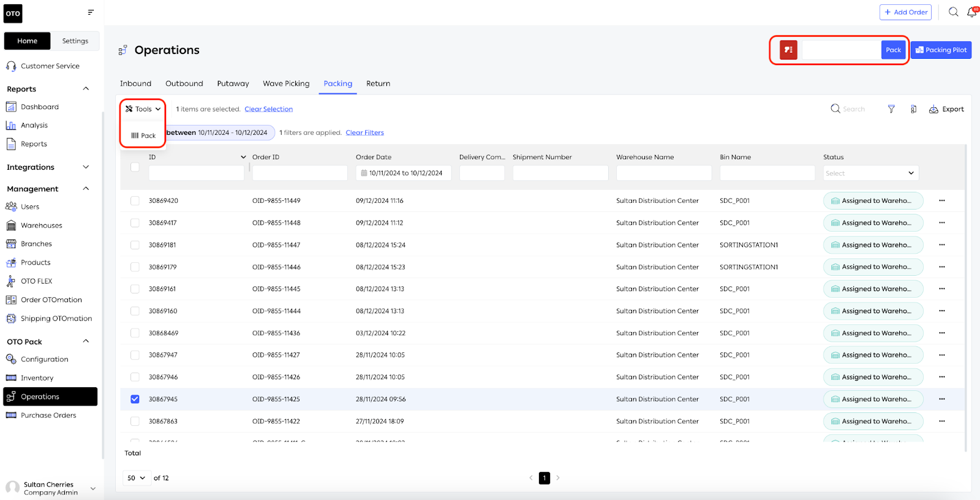The image size is (980, 500).
Task: Open the global search magnifier icon
Action: pos(953,12)
